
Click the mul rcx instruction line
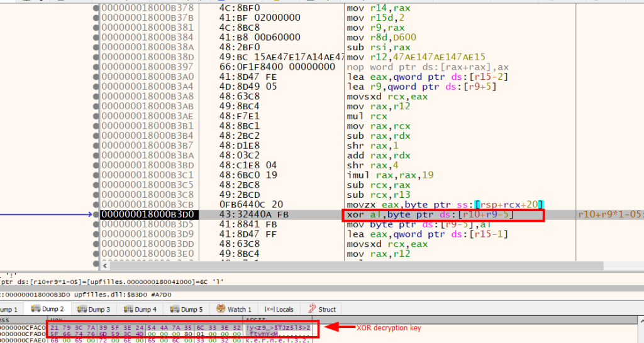(x=365, y=116)
